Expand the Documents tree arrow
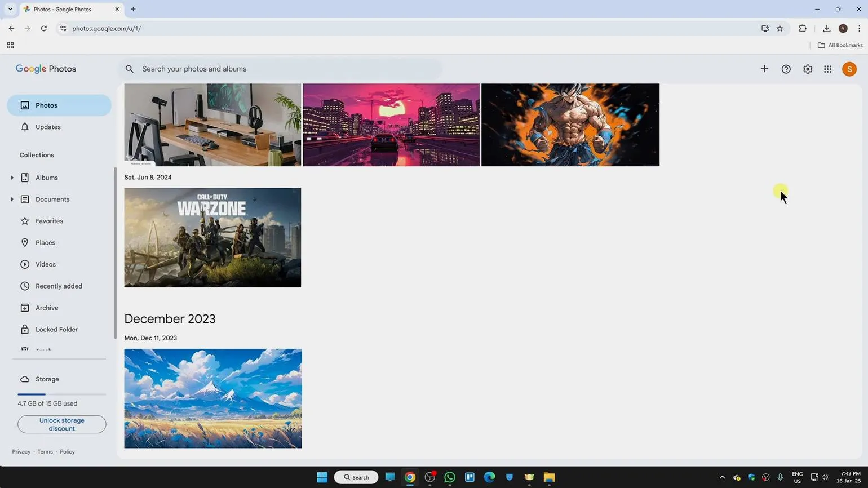868x488 pixels. tap(12, 199)
